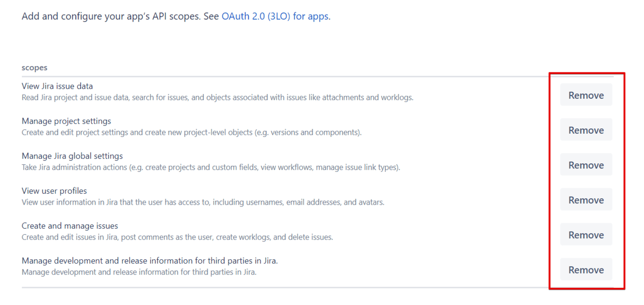Image resolution: width=644 pixels, height=305 pixels.
Task: Click the 'Create and edit project settings' description
Action: (x=192, y=133)
